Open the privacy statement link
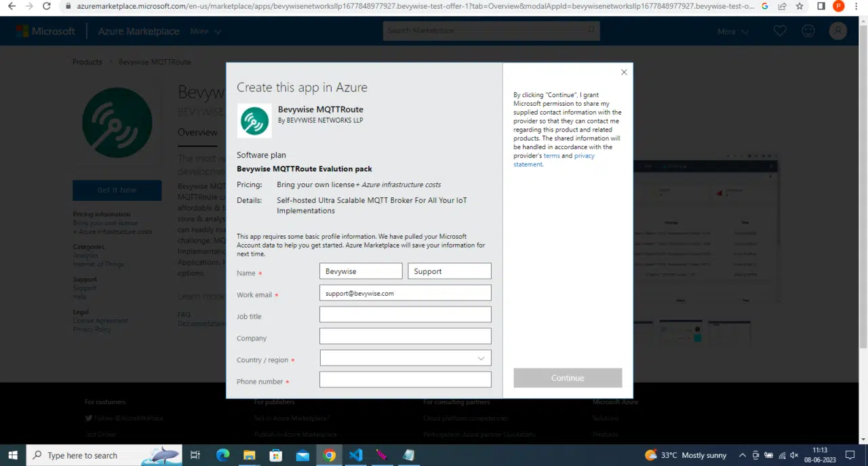Image resolution: width=868 pixels, height=466 pixels. pyautogui.click(x=554, y=160)
